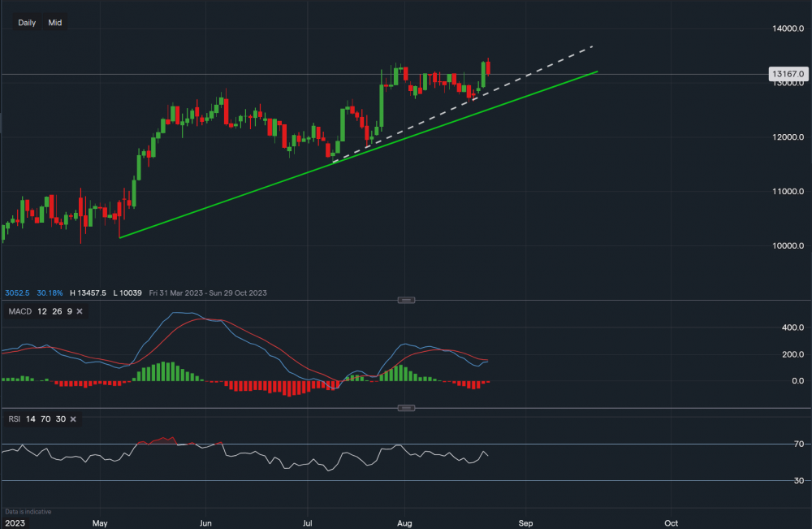This screenshot has width=812, height=529.
Task: Grab the resize handle above the RSI pane
Action: (406, 408)
